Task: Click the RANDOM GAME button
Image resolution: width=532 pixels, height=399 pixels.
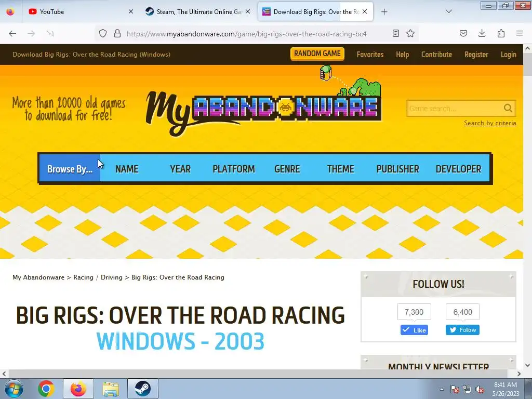Action: coord(317,54)
